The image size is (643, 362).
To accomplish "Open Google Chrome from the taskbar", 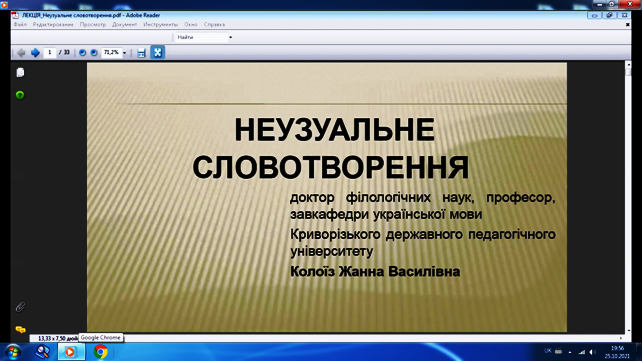I will coord(100,352).
